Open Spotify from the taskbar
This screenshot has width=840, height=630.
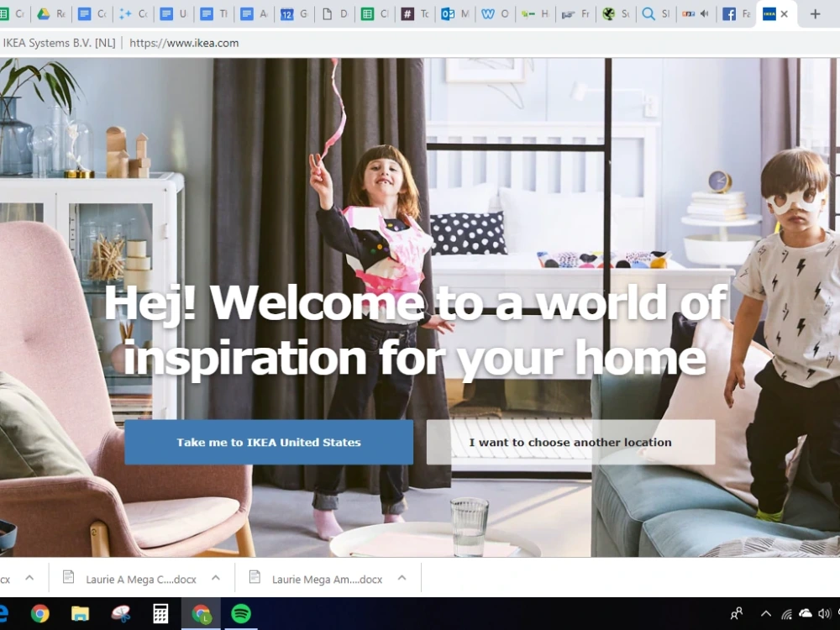pos(241,613)
